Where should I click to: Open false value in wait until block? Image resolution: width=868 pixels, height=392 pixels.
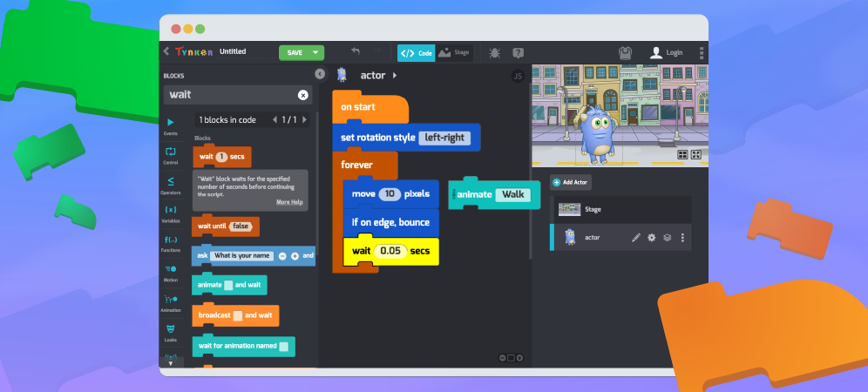pyautogui.click(x=241, y=226)
